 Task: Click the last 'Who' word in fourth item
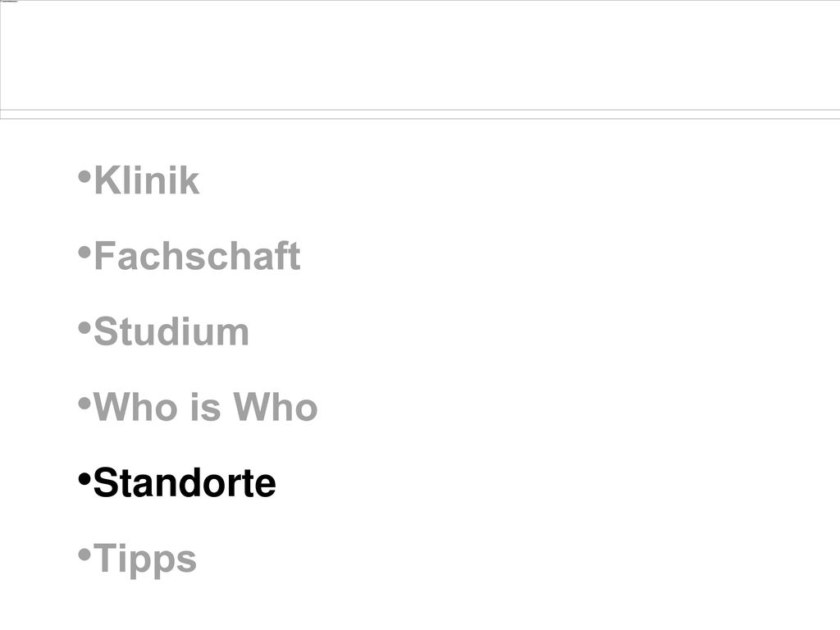coord(276,407)
